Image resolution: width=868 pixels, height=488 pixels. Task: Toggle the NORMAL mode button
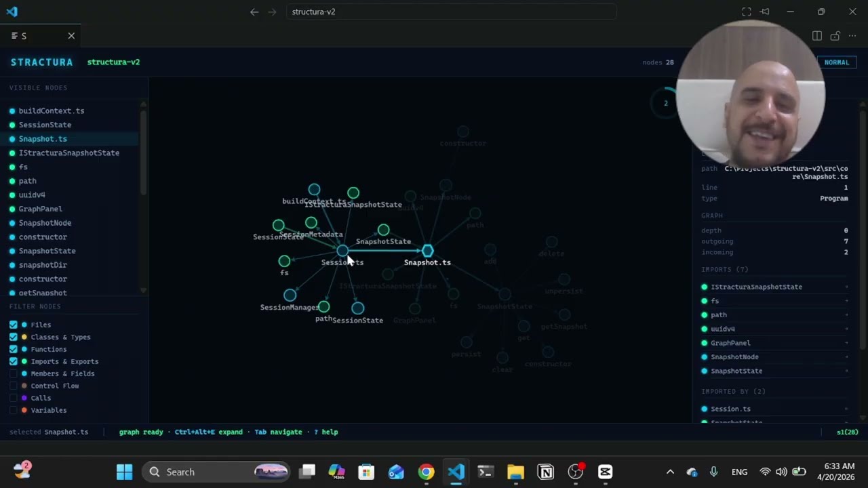[x=836, y=62]
